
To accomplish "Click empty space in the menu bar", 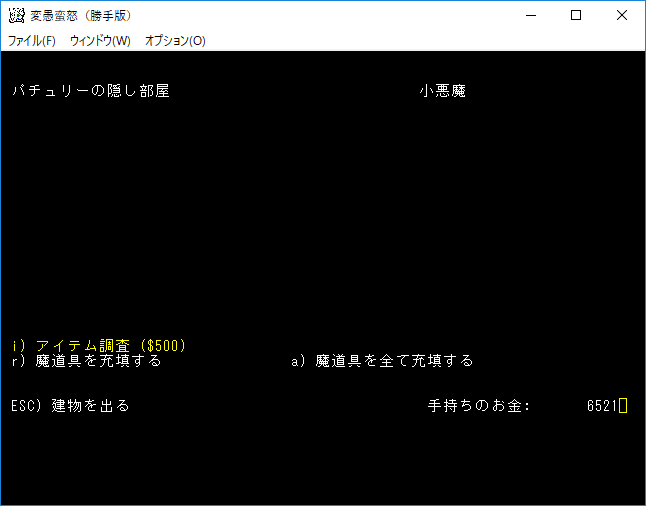I will (420, 41).
